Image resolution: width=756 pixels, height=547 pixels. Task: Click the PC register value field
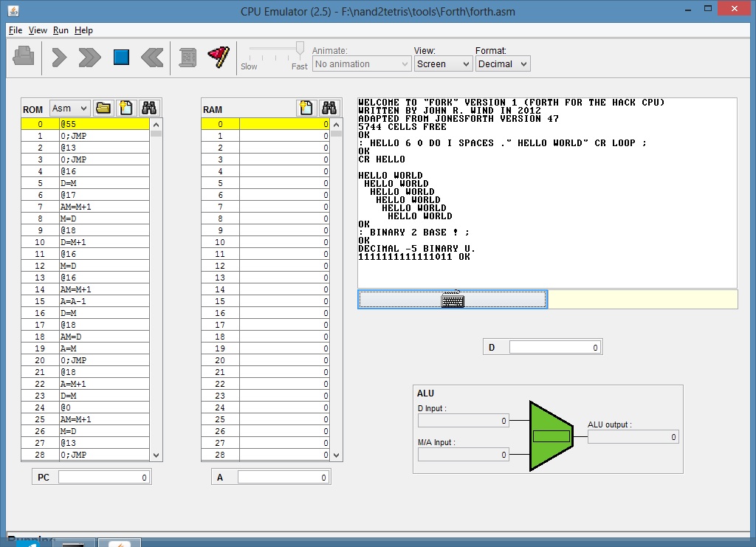[104, 478]
